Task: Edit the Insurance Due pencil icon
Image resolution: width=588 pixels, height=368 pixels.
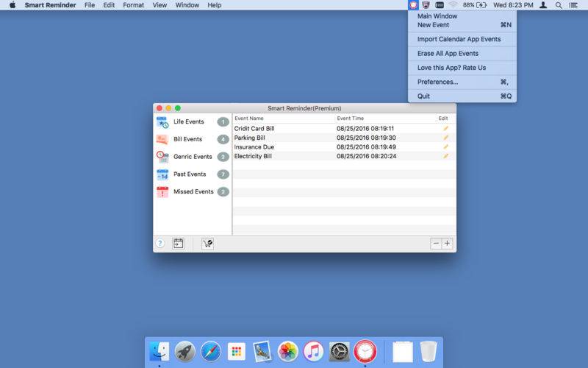Action: [x=445, y=146]
